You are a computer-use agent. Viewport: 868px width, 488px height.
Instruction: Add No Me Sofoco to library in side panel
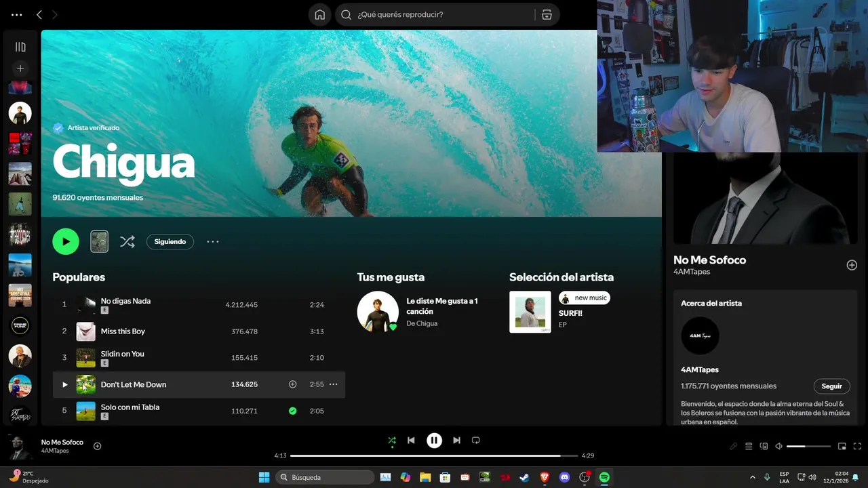[x=852, y=265]
